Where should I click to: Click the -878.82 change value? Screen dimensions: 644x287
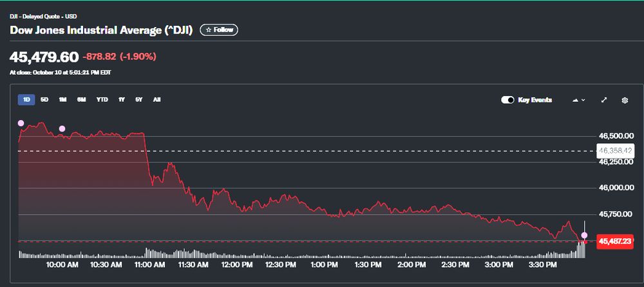(x=99, y=57)
